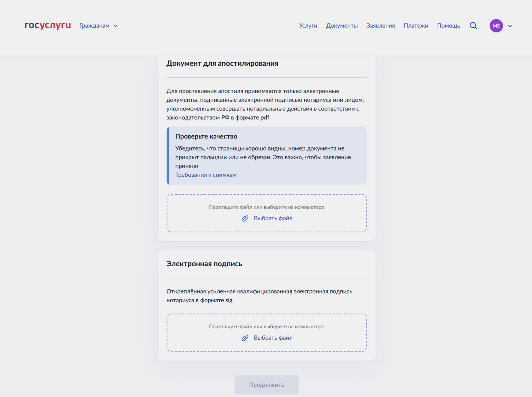532x397 pixels.
Task: Open the Услуги menu item
Action: (308, 26)
